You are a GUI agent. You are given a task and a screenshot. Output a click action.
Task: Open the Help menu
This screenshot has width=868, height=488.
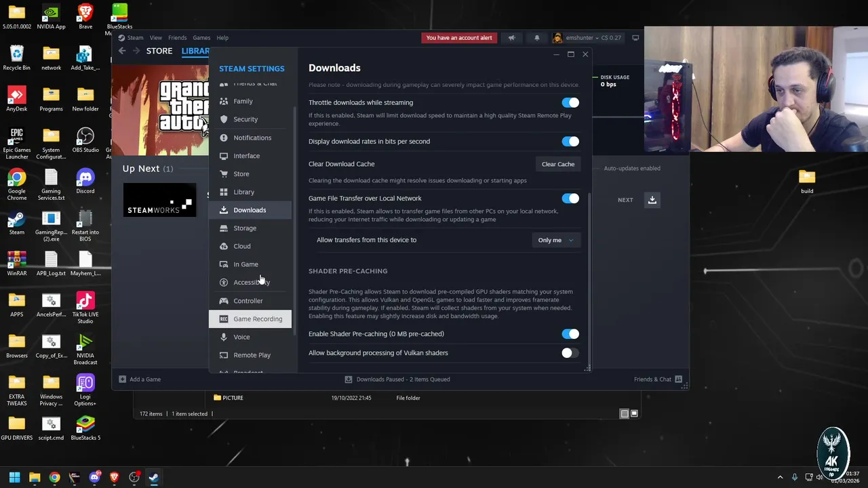point(222,38)
